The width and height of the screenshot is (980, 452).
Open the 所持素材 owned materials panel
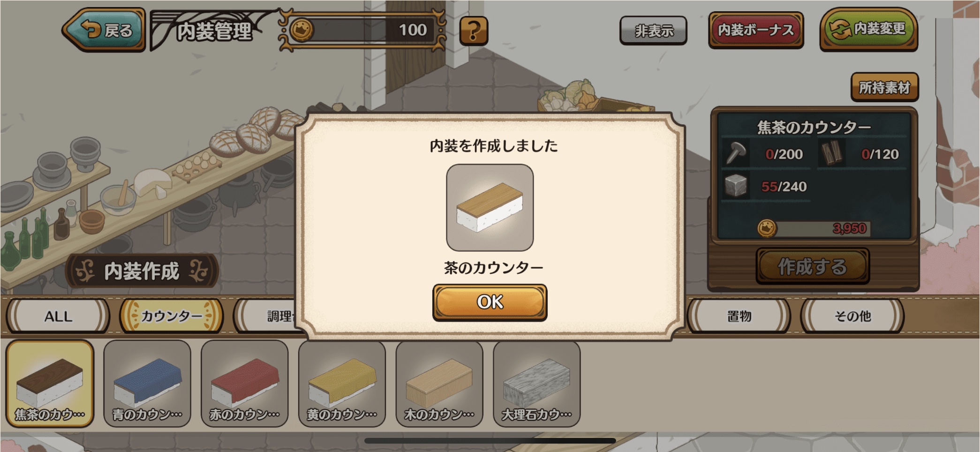click(x=884, y=87)
